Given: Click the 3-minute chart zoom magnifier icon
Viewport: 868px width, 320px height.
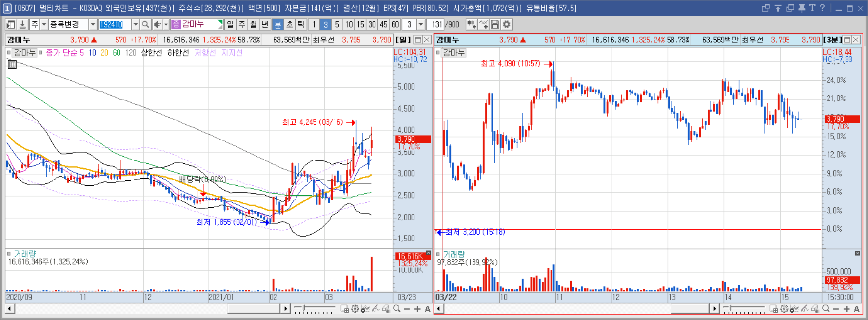Looking at the screenshot, I should 826,309.
